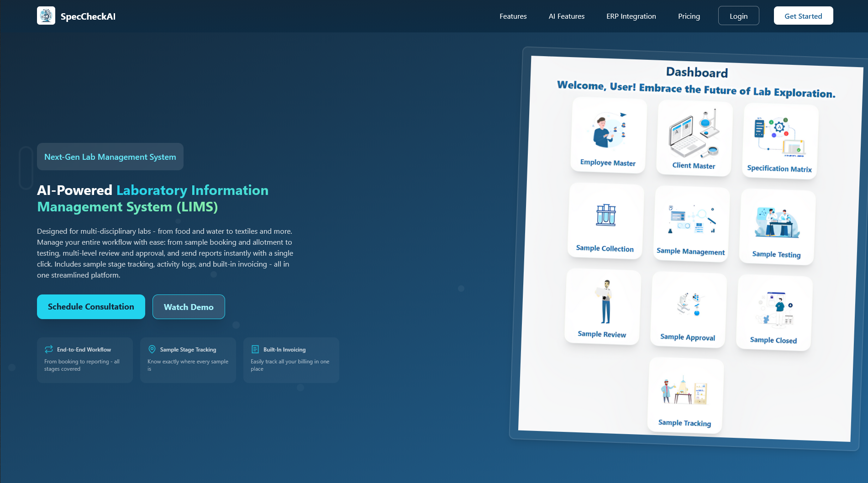Go to Features in the navigation bar
868x483 pixels.
[513, 16]
